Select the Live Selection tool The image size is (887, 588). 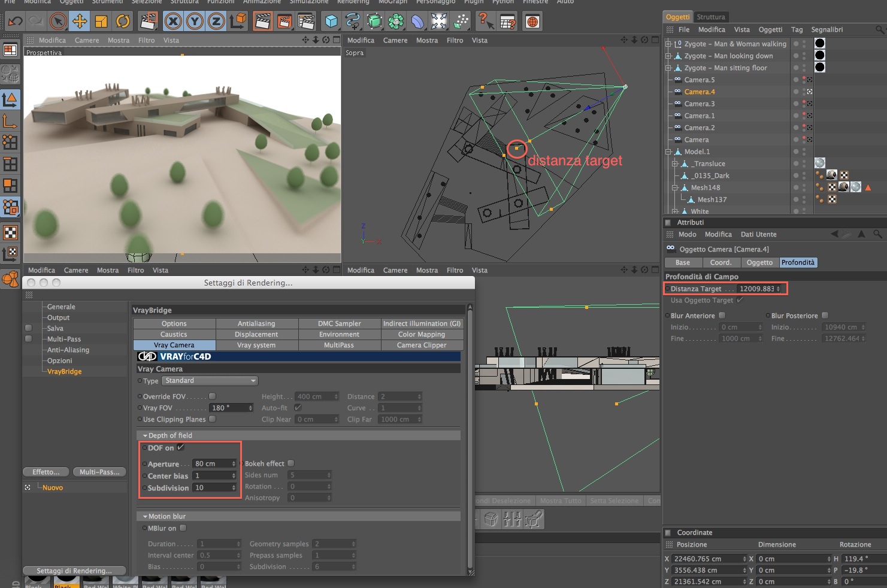tap(57, 22)
